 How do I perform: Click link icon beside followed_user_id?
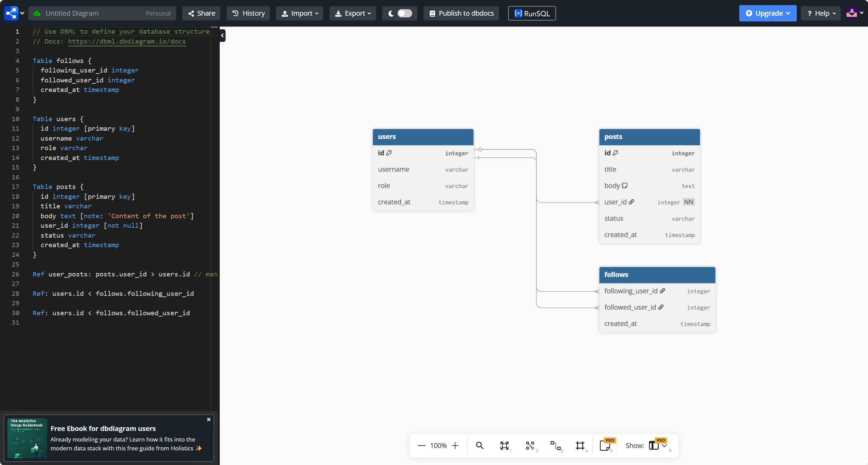pos(661,307)
